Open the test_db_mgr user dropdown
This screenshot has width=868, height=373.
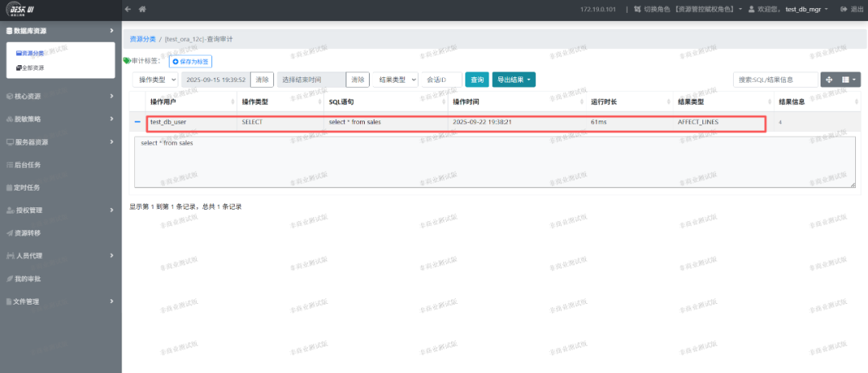pos(809,10)
